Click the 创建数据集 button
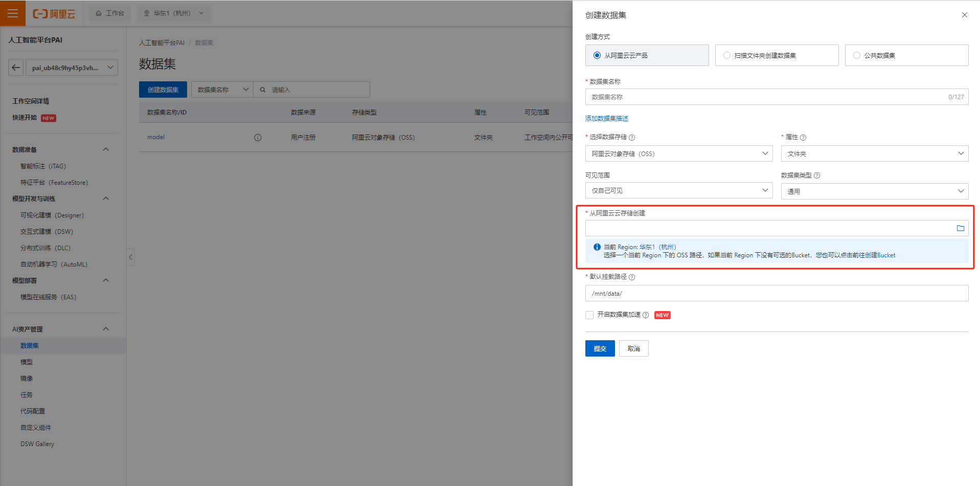 click(163, 90)
